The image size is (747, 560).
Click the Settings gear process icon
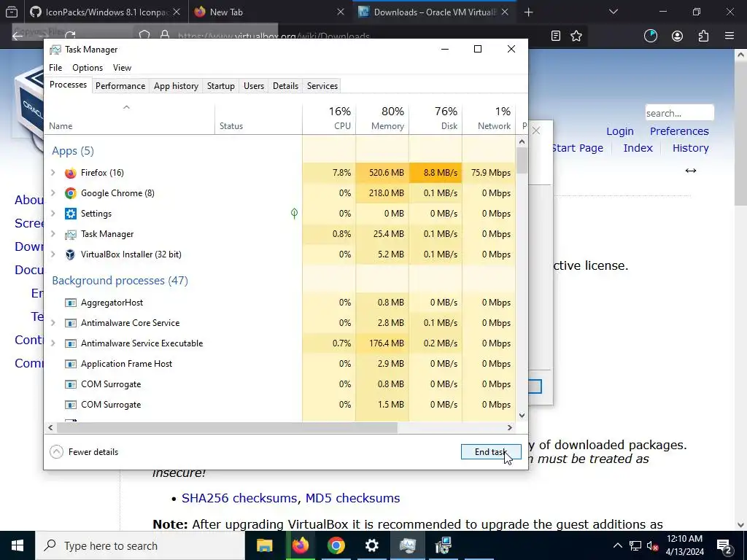(x=71, y=214)
